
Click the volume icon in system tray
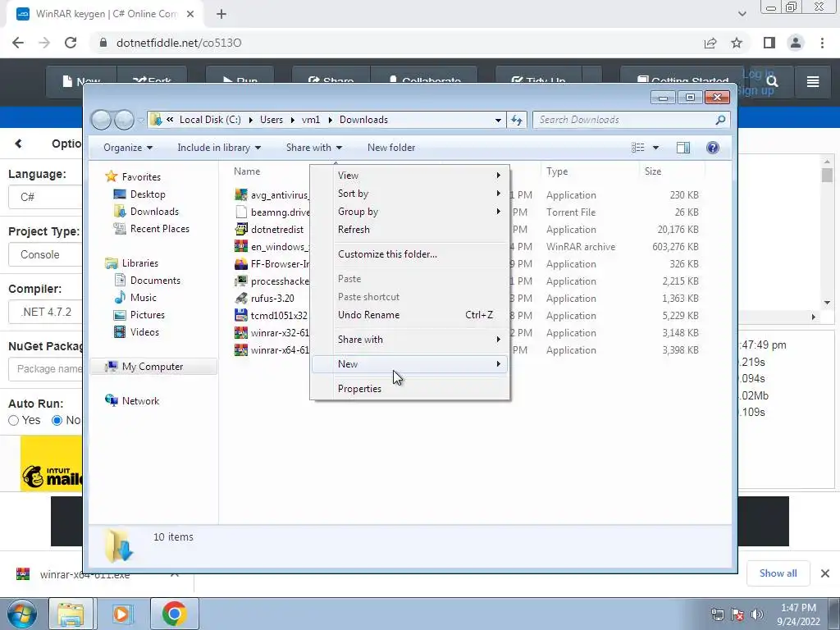[756, 614]
